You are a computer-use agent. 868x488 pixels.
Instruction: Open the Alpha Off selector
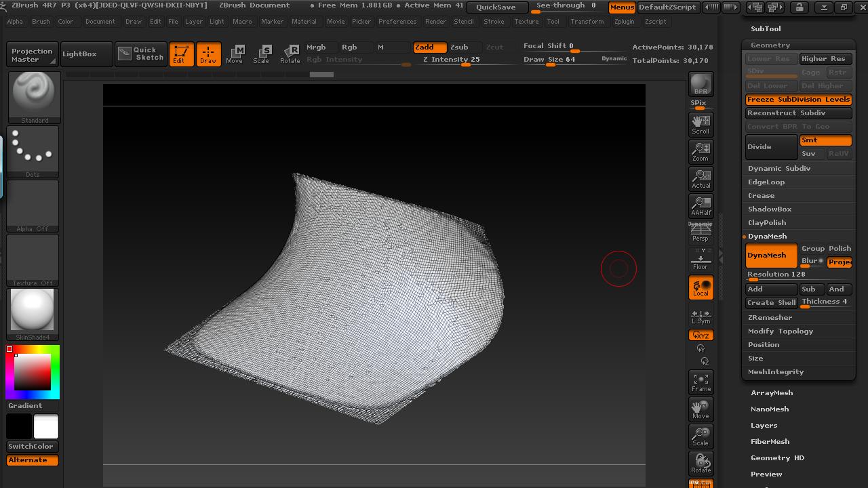(34, 206)
